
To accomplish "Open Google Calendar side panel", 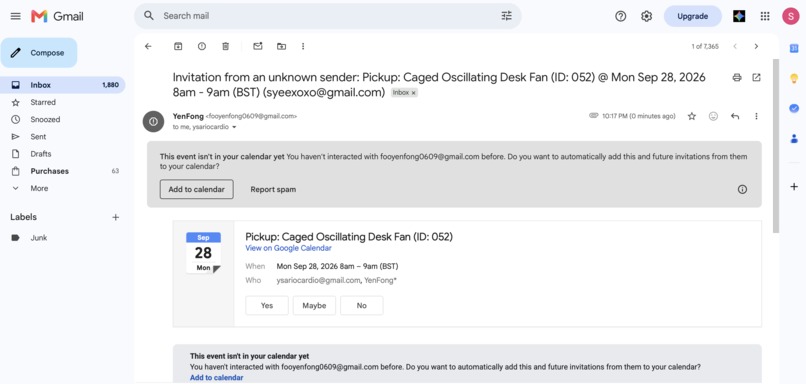I will pyautogui.click(x=794, y=48).
